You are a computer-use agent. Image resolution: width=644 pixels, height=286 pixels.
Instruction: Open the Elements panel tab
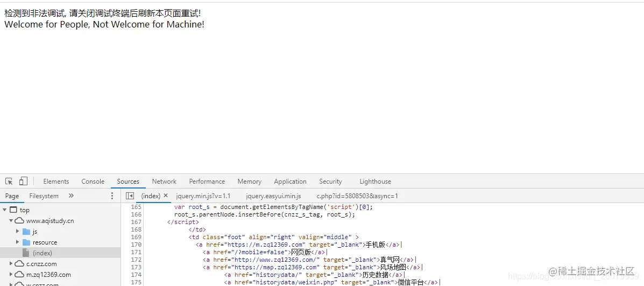56,181
